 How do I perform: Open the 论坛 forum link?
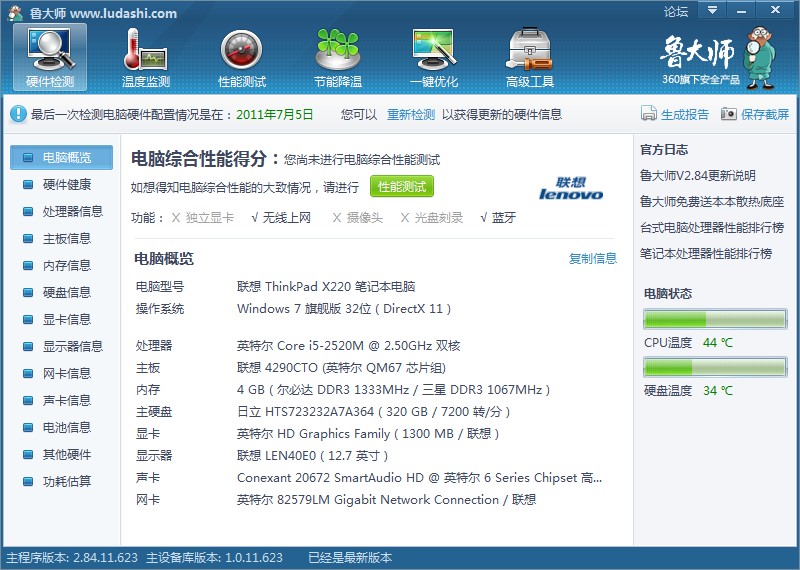(676, 12)
